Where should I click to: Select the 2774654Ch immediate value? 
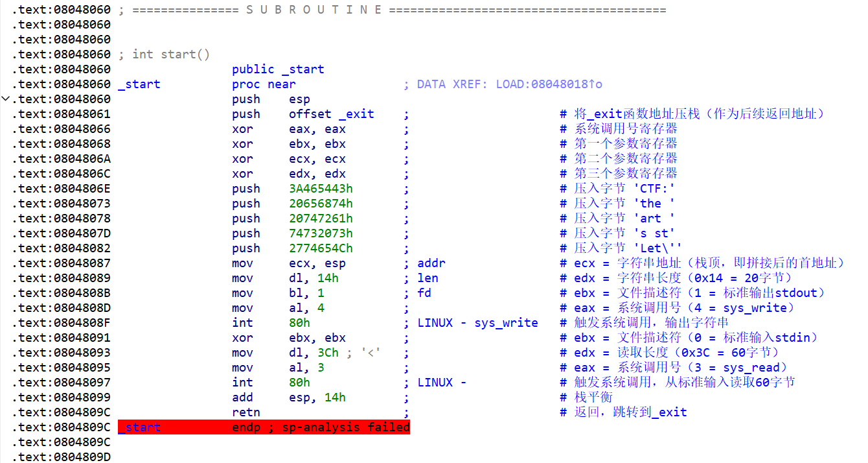tap(321, 248)
